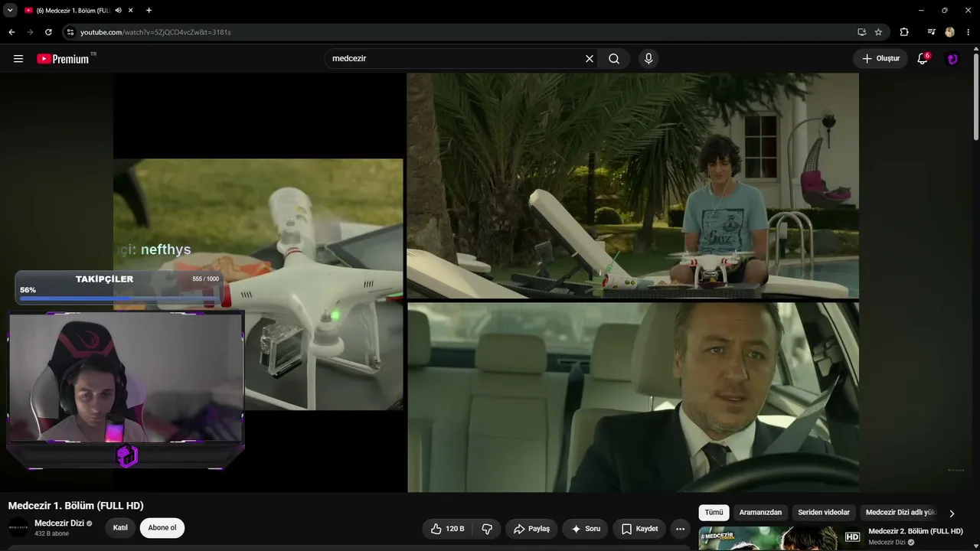Open site information icon in address bar
Screen dimensions: 980x551
[x=70, y=32]
